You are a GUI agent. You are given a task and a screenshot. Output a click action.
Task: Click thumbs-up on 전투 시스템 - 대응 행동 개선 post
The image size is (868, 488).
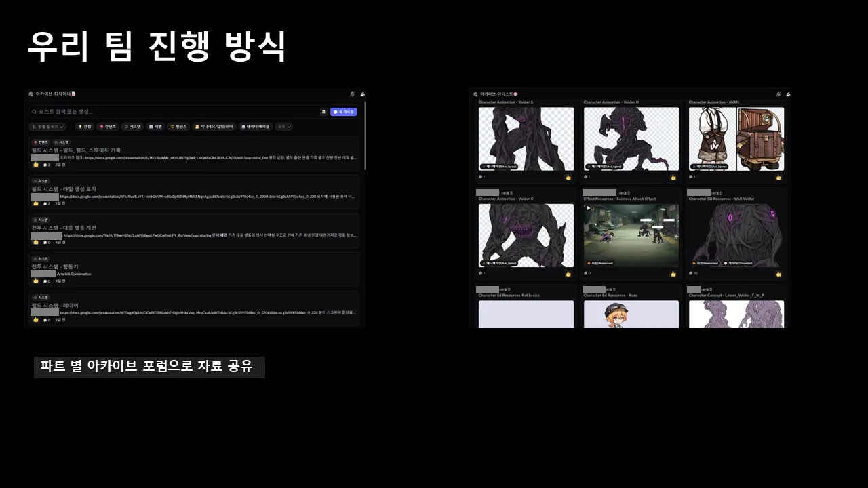tap(36, 241)
